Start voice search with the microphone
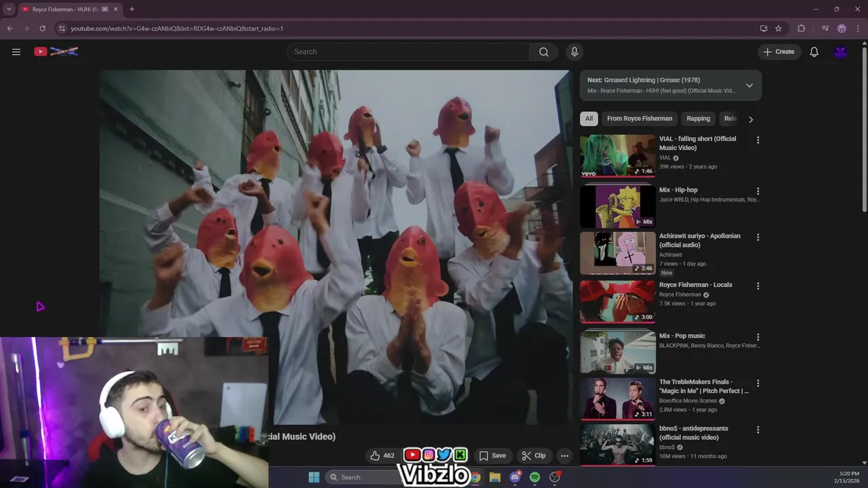The width and height of the screenshot is (868, 488). [x=574, y=52]
